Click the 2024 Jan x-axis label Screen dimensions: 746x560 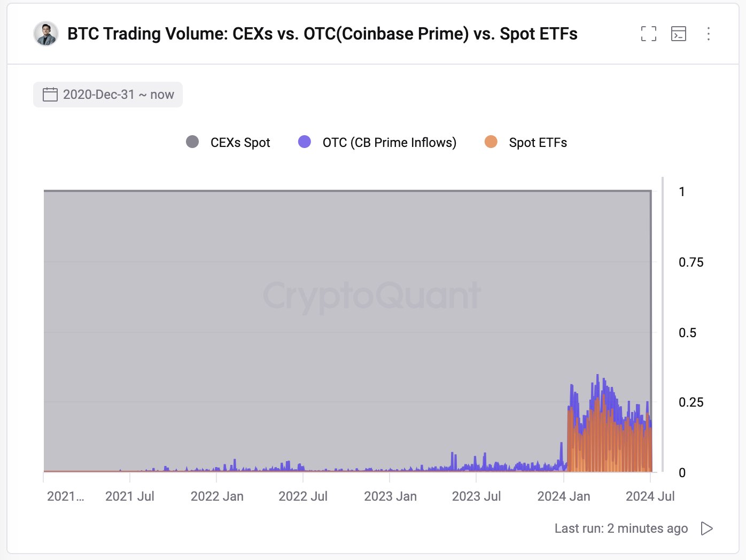[564, 496]
